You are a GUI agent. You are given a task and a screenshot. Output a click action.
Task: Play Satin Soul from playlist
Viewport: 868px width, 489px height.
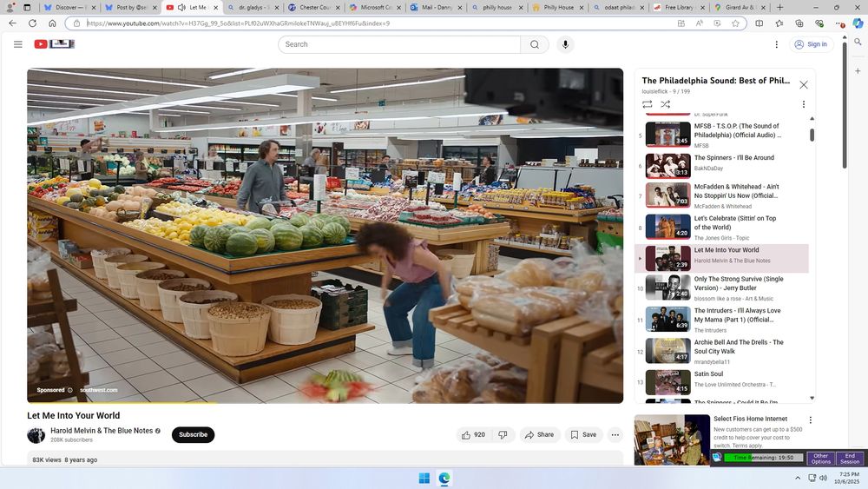tap(723, 381)
